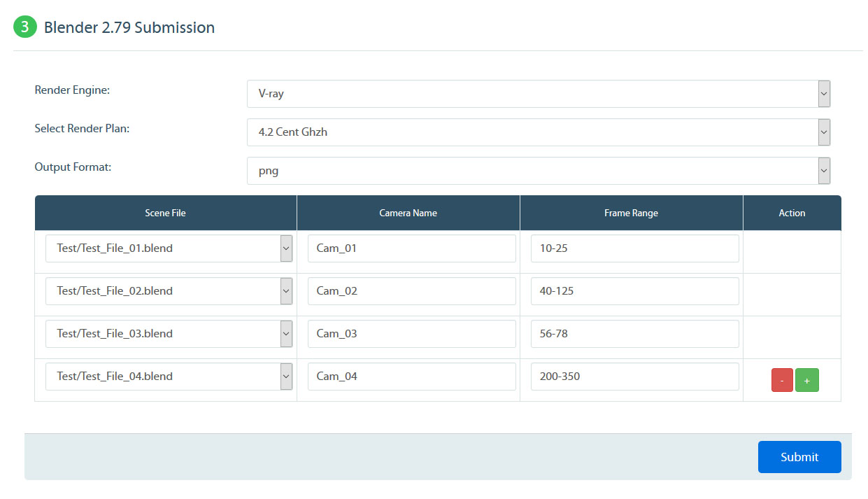The height and width of the screenshot is (499, 868).
Task: Expand Test_File_02.blend scene file dropdown
Action: coord(169,291)
